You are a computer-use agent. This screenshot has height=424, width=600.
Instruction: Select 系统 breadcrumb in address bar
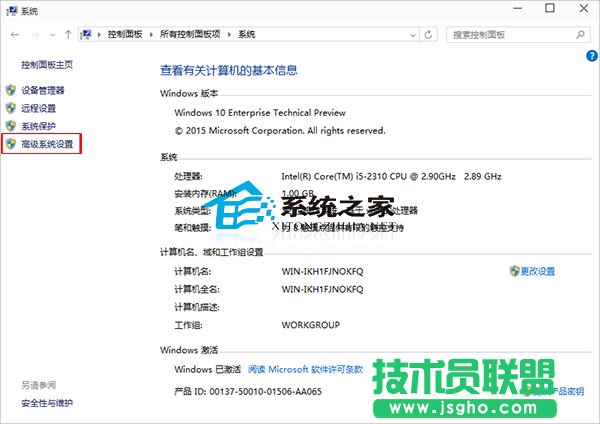click(247, 34)
